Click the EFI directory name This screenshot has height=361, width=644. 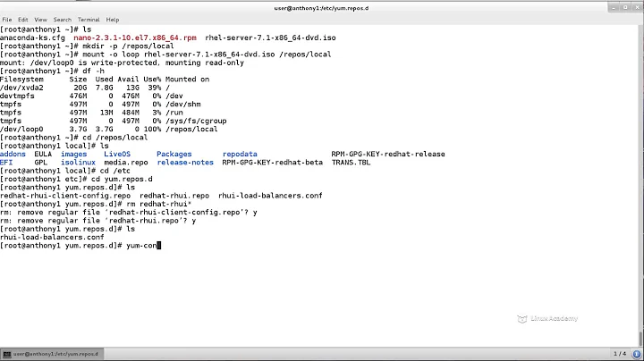(x=6, y=163)
